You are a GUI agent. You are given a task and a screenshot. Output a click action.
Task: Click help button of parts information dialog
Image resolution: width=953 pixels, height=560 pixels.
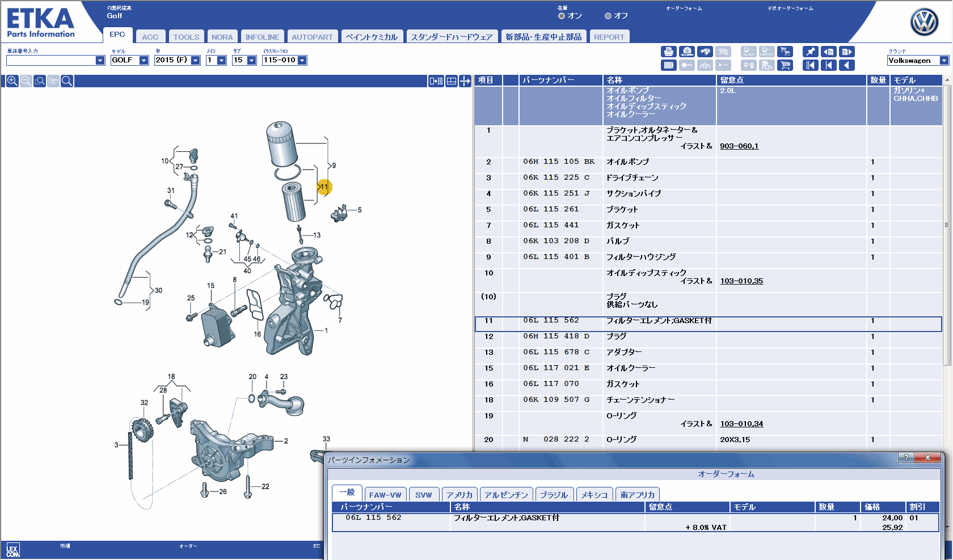coord(906,457)
